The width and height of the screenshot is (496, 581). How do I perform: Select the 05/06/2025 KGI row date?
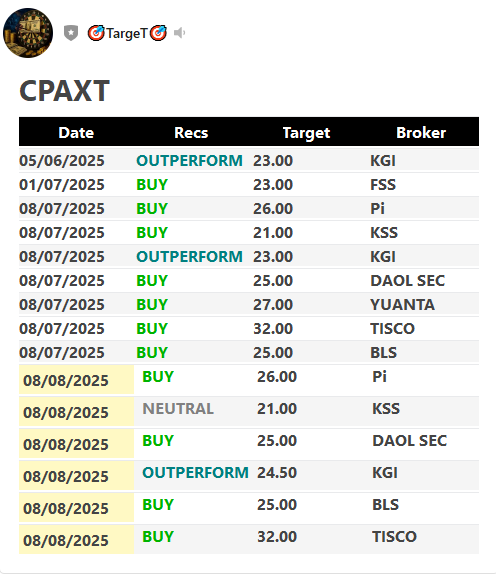[62, 161]
